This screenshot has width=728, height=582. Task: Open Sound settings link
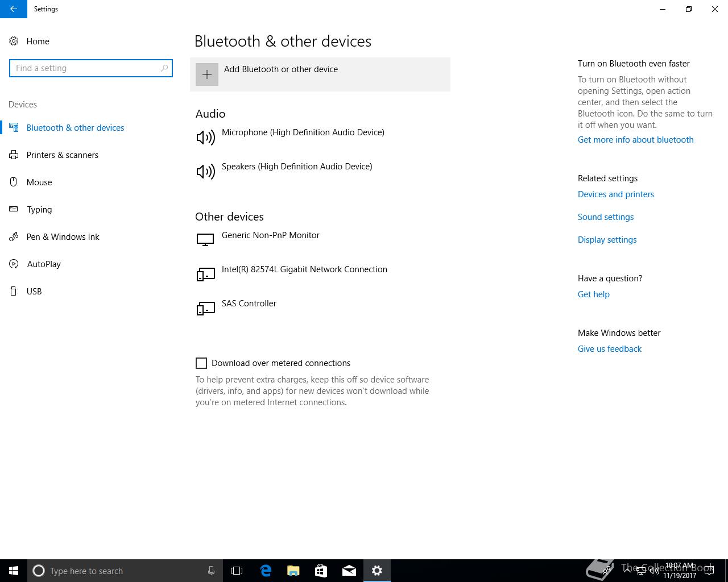(606, 217)
